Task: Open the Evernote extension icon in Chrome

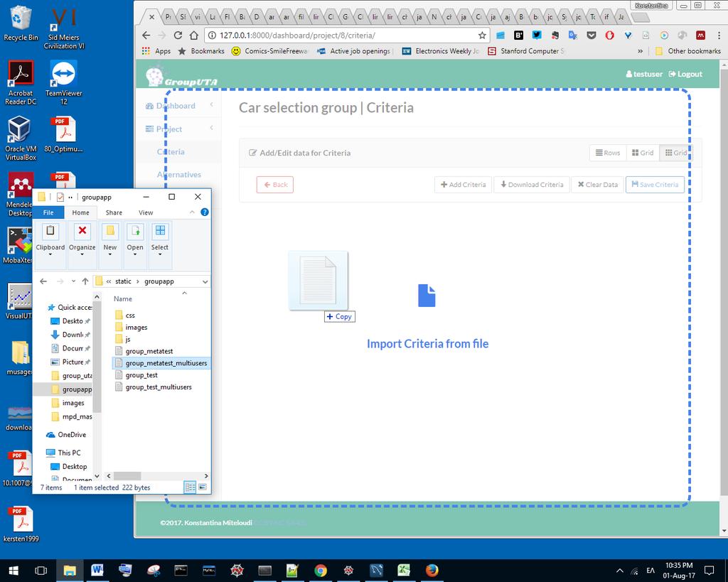Action: click(555, 36)
